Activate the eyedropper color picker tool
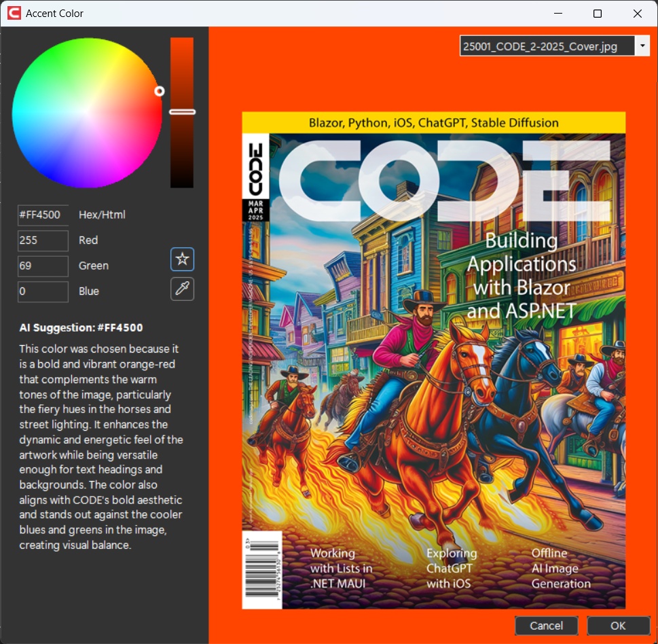Viewport: 658px width, 644px height. point(182,289)
